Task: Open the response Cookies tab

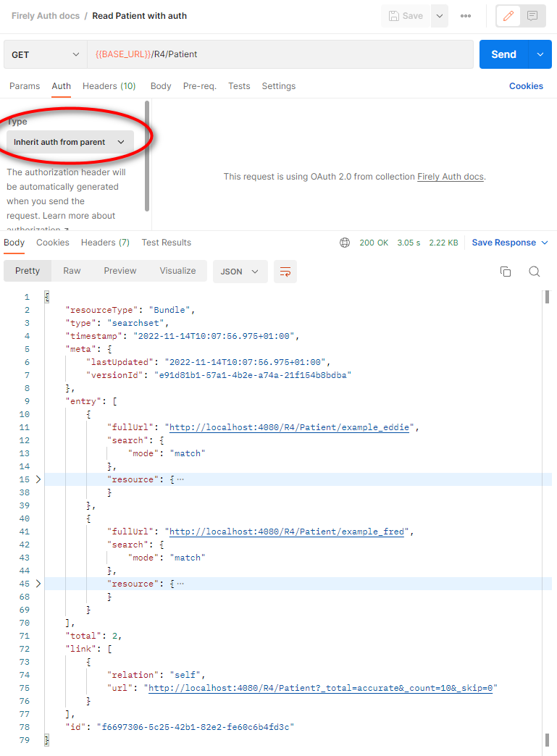Action: point(53,243)
